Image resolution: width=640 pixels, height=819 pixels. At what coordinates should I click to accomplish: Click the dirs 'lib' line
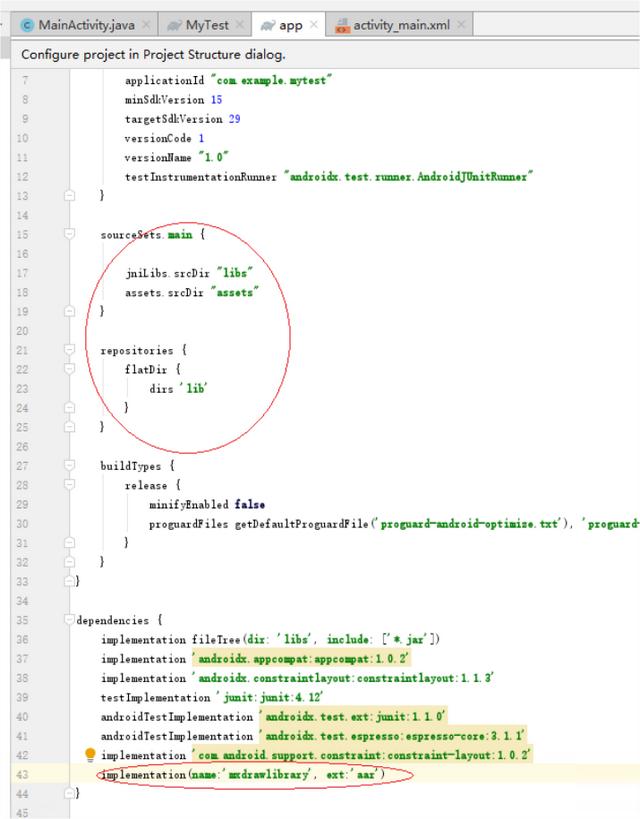(x=178, y=389)
